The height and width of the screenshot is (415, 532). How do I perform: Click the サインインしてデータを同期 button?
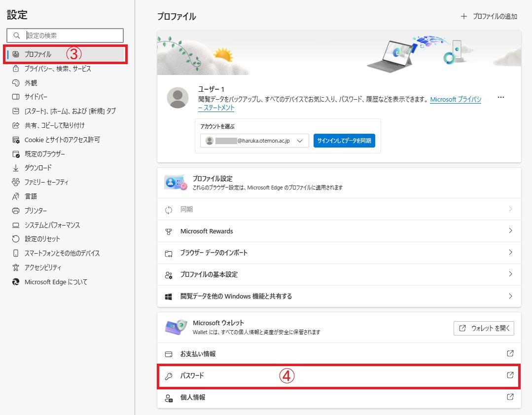pos(344,141)
